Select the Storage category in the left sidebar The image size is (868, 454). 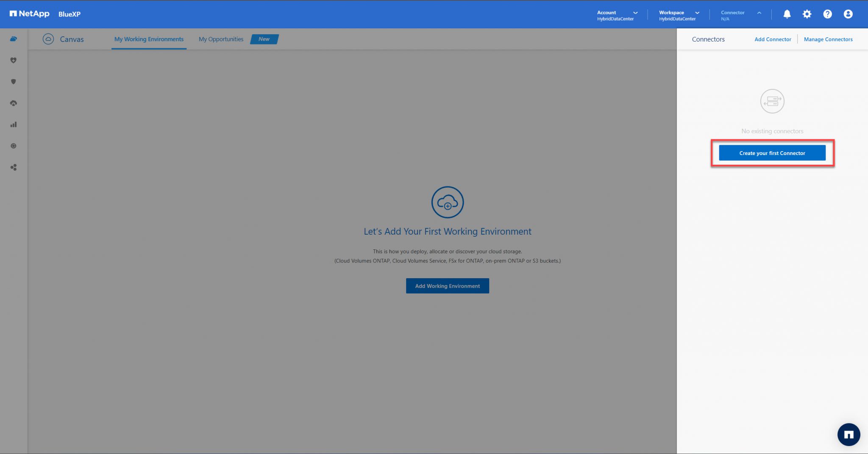click(x=13, y=38)
